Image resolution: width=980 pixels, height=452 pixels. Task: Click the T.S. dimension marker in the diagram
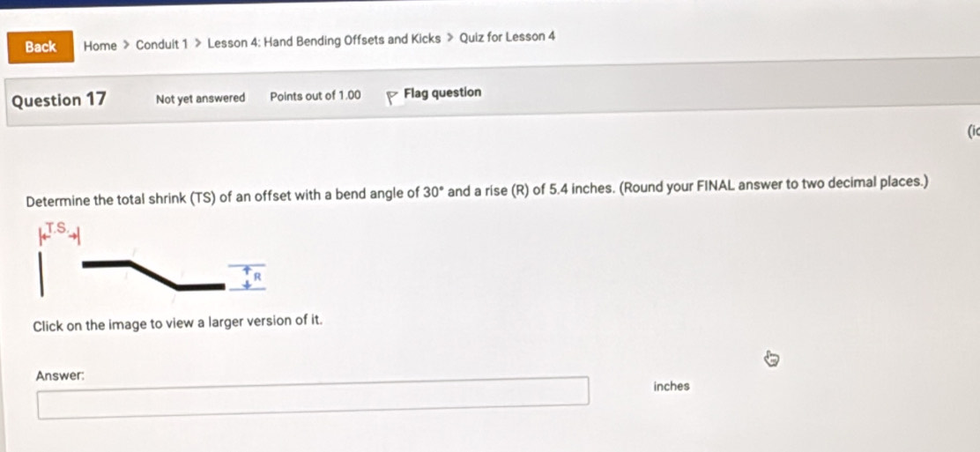(x=56, y=232)
